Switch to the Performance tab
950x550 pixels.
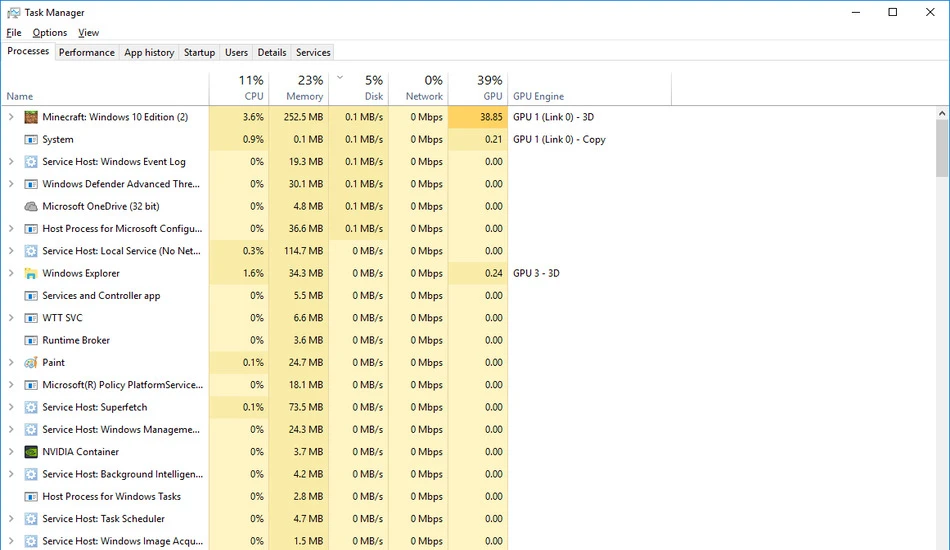tap(87, 53)
